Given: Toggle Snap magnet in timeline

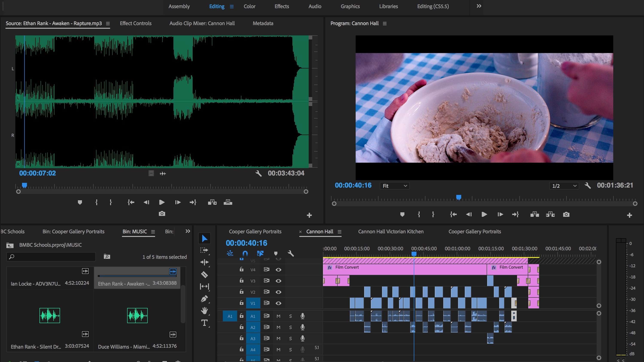Looking at the screenshot, I should (x=245, y=253).
